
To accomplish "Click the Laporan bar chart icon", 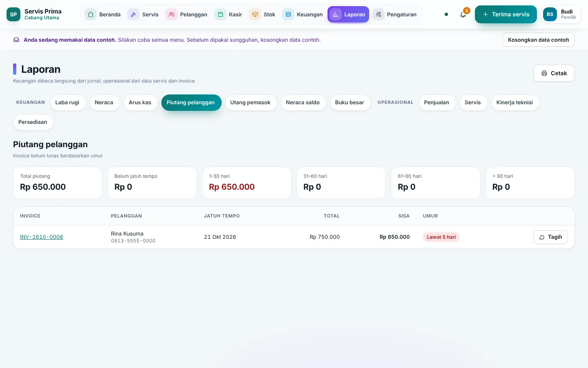I will [x=336, y=14].
